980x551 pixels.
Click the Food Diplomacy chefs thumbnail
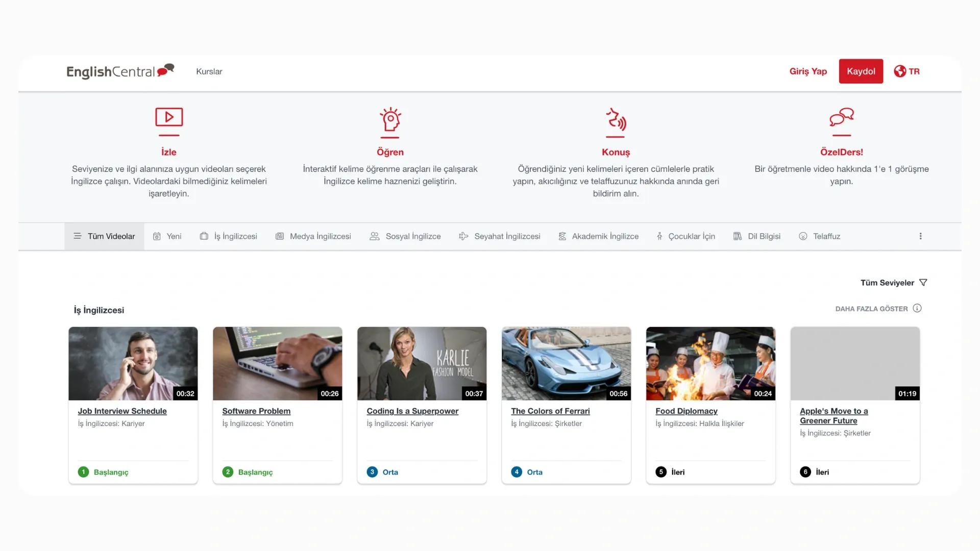click(711, 363)
